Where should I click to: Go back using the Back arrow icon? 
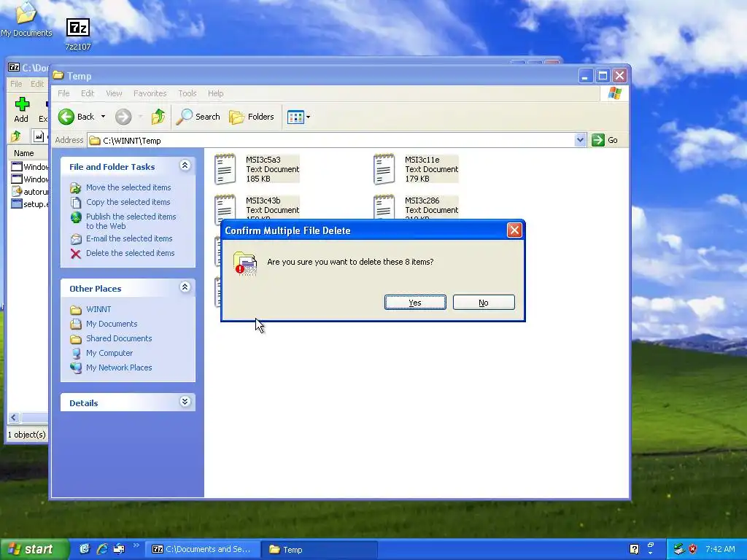(66, 117)
